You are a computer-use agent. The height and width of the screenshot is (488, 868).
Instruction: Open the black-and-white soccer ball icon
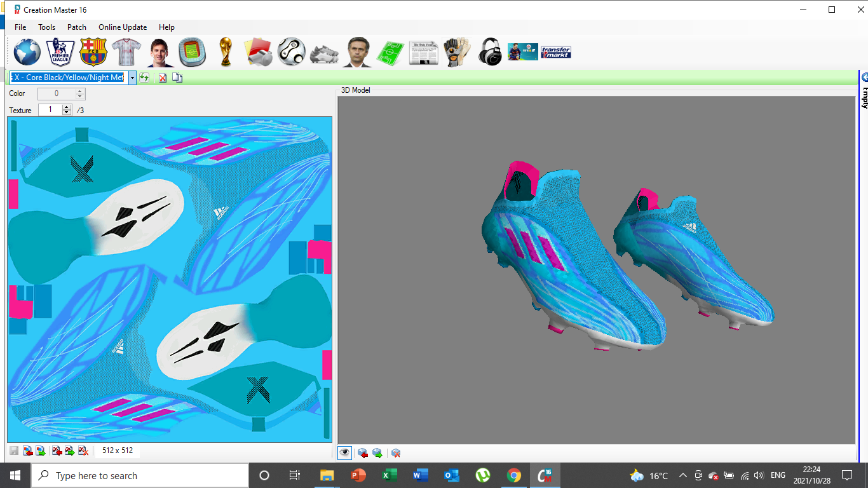point(291,52)
